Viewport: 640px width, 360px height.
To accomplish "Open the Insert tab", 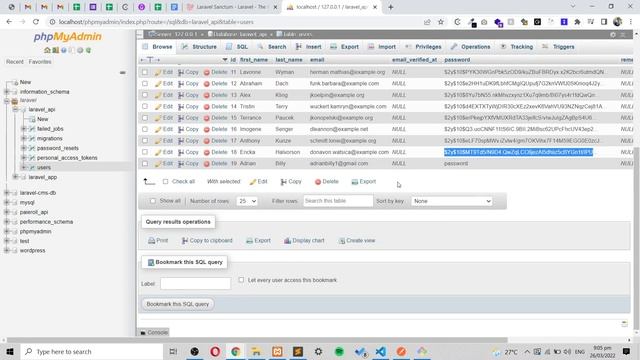I will point(309,47).
